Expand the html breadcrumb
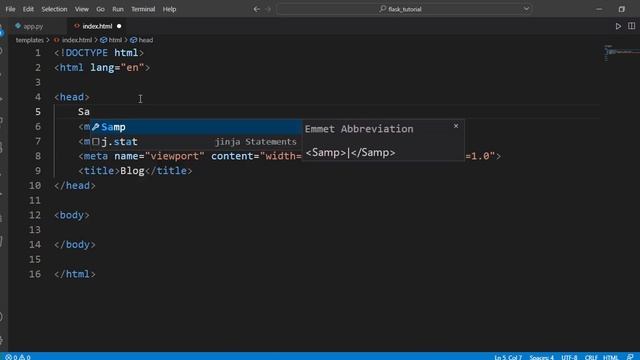The width and height of the screenshot is (640, 360). pos(115,40)
